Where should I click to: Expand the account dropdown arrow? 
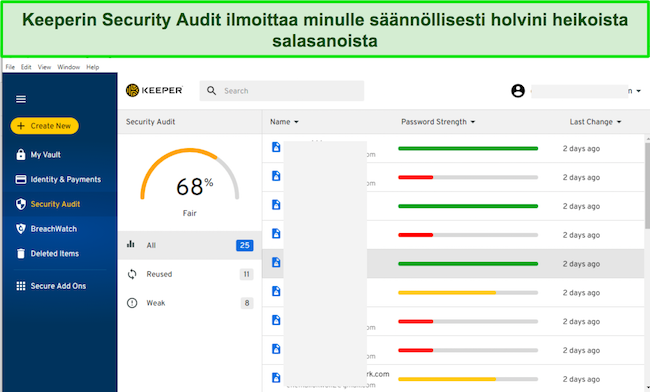pos(638,91)
